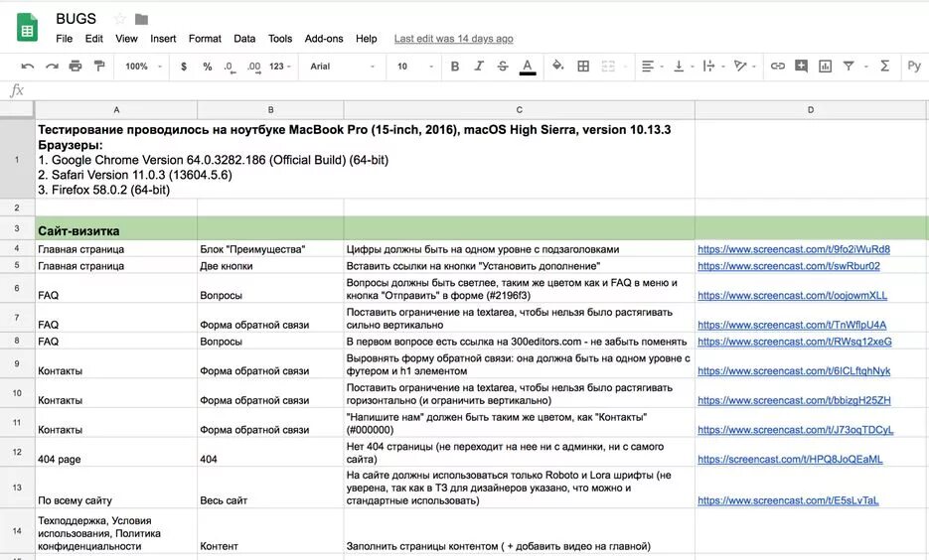Open screencast link ending 9fo2iWuRd8
Screen dimensions: 929x560
pyautogui.click(x=793, y=249)
